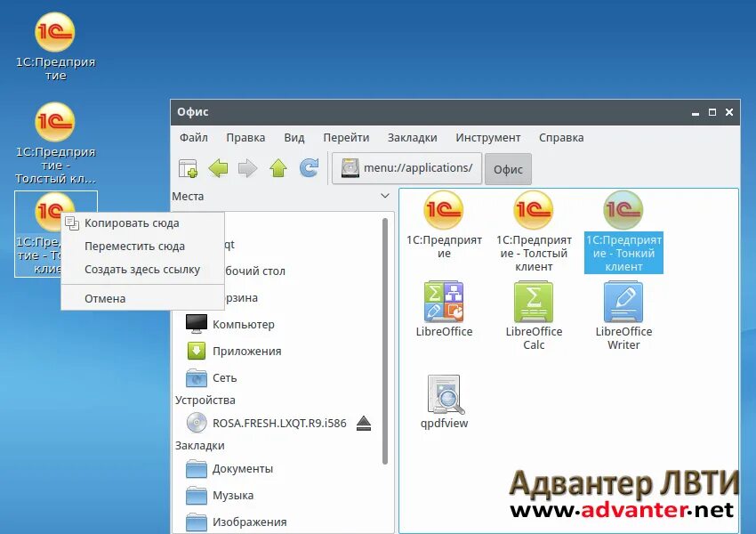Open the Файл menu
The width and height of the screenshot is (756, 534).
click(x=193, y=137)
